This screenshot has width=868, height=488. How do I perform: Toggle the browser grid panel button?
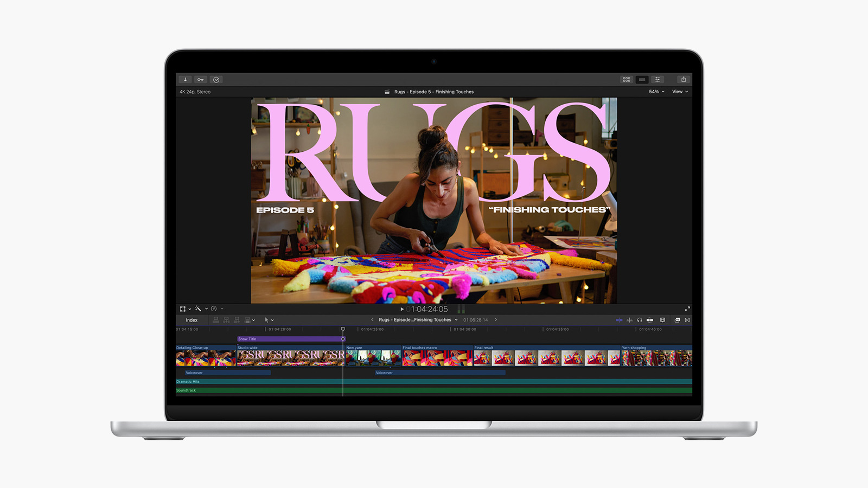pos(627,80)
